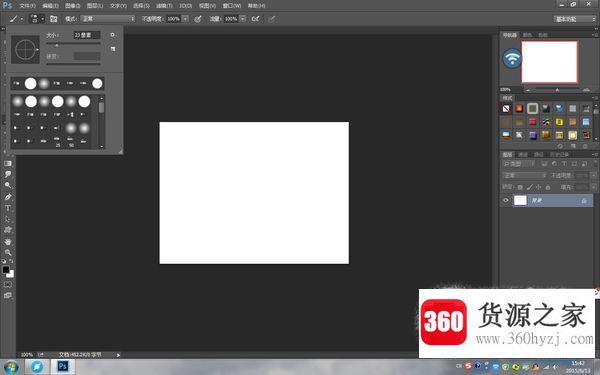
Task: Click the brush angle preview circle
Action: coord(25,49)
